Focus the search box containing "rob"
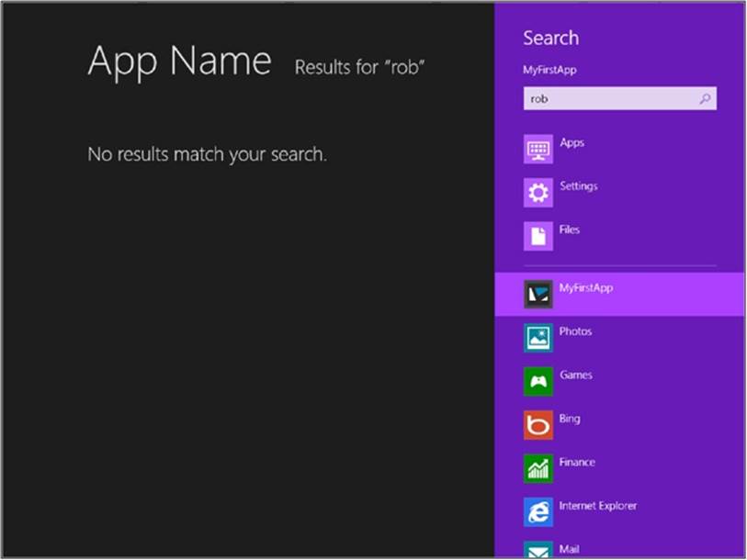 [620, 98]
